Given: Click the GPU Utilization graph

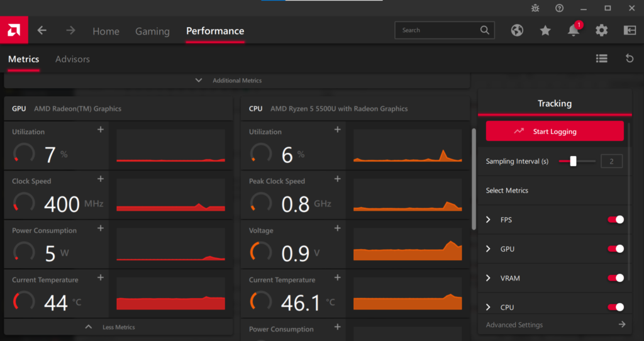Looking at the screenshot, I should point(171,145).
